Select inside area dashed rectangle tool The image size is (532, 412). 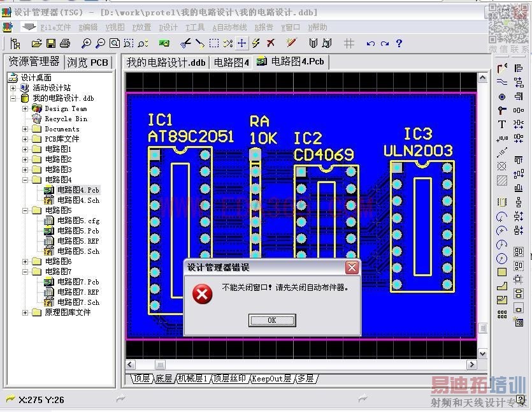[213, 43]
